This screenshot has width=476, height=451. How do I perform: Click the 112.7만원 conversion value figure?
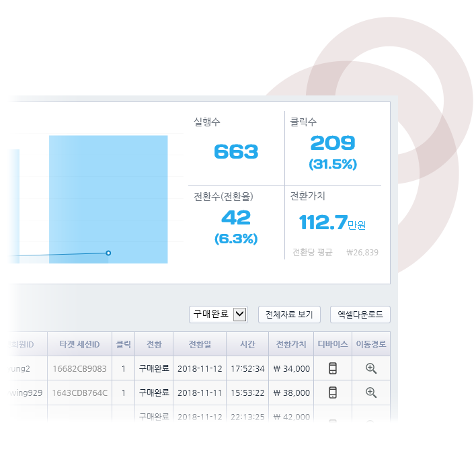[x=323, y=222]
